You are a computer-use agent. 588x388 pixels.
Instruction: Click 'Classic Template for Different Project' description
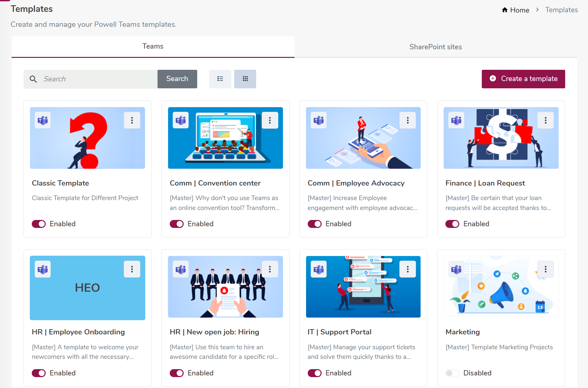85,198
